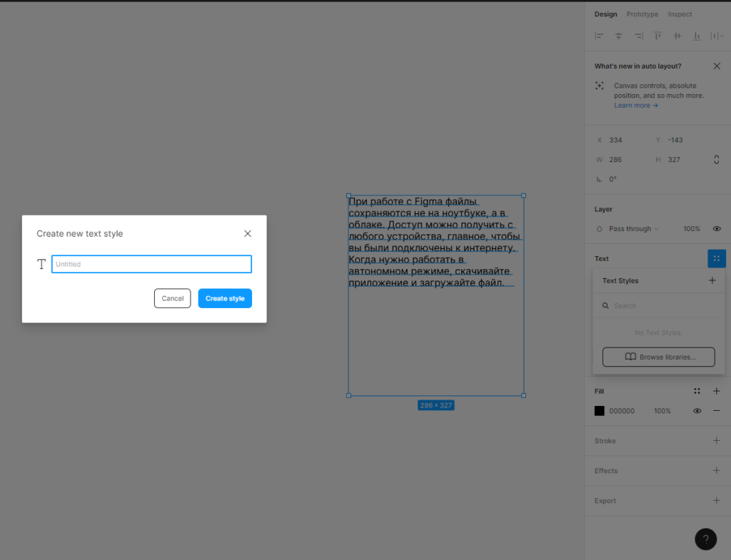Open Fill styles four-dot icon
This screenshot has height=560, width=731.
[697, 391]
